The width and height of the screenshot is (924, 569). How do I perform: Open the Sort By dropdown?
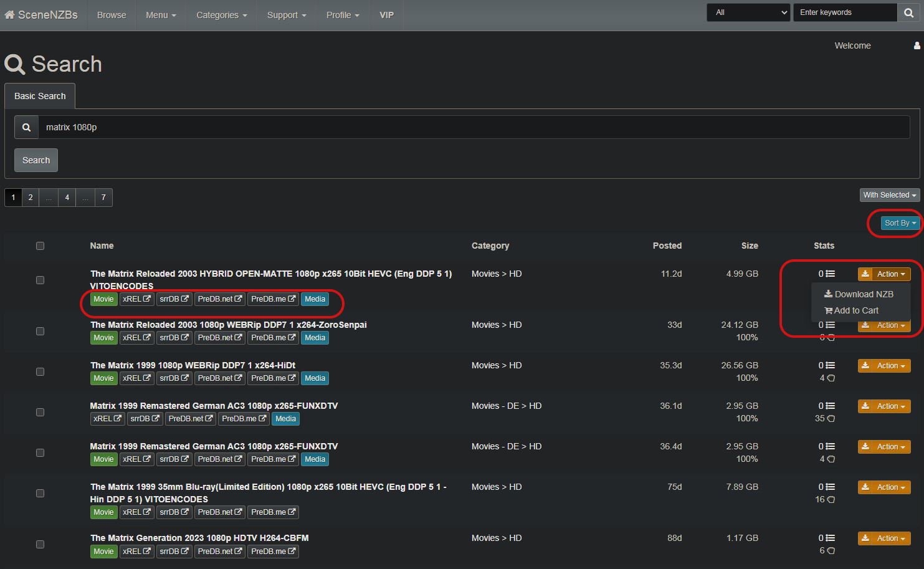coord(900,223)
